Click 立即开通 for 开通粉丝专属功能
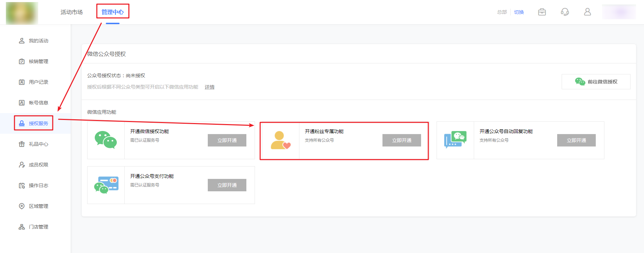644x253 pixels. click(x=402, y=140)
